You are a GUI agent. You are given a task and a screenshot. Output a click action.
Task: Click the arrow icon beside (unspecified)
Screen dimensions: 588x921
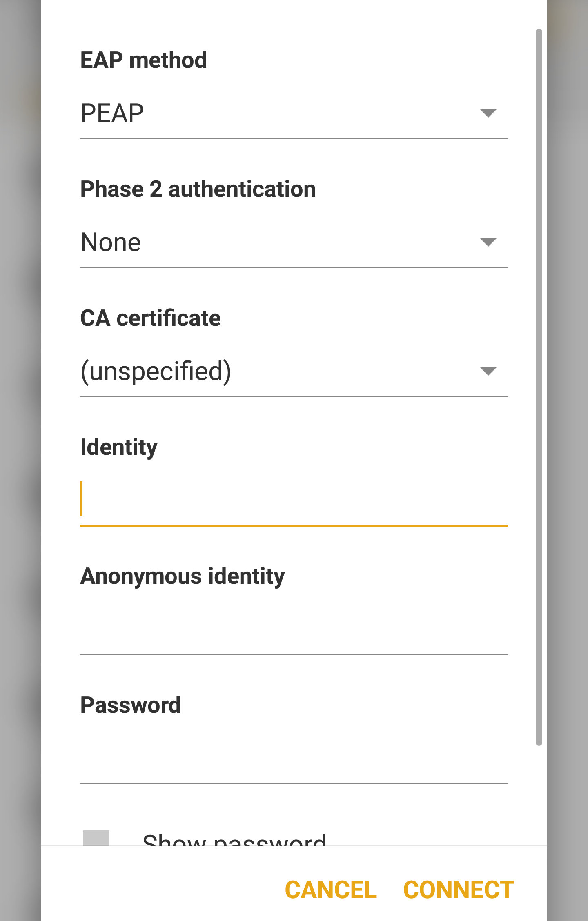tap(488, 371)
